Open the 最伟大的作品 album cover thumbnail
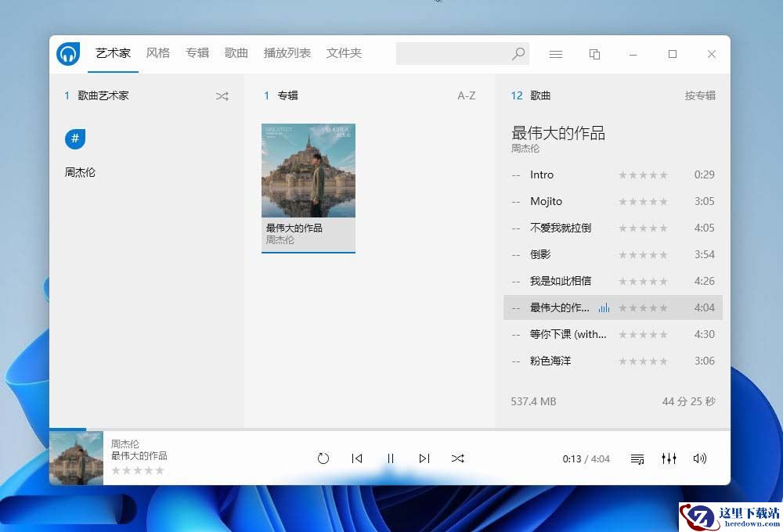The height and width of the screenshot is (532, 783). point(308,171)
